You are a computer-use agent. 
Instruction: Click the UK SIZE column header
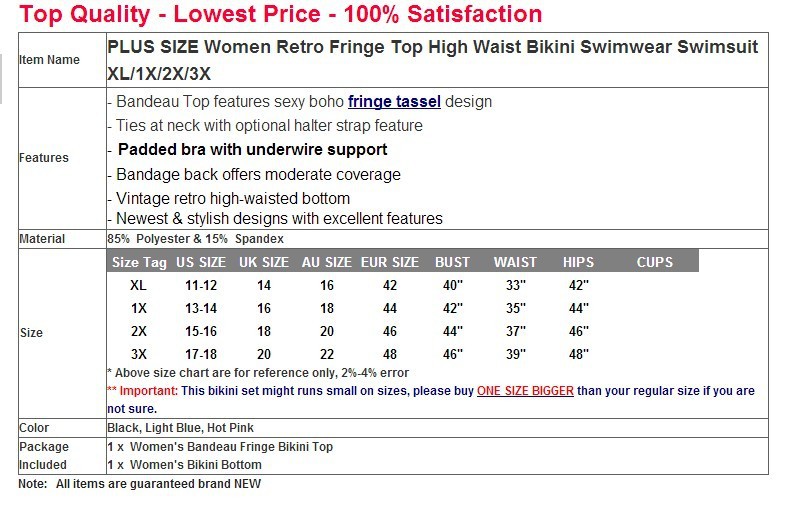[264, 262]
